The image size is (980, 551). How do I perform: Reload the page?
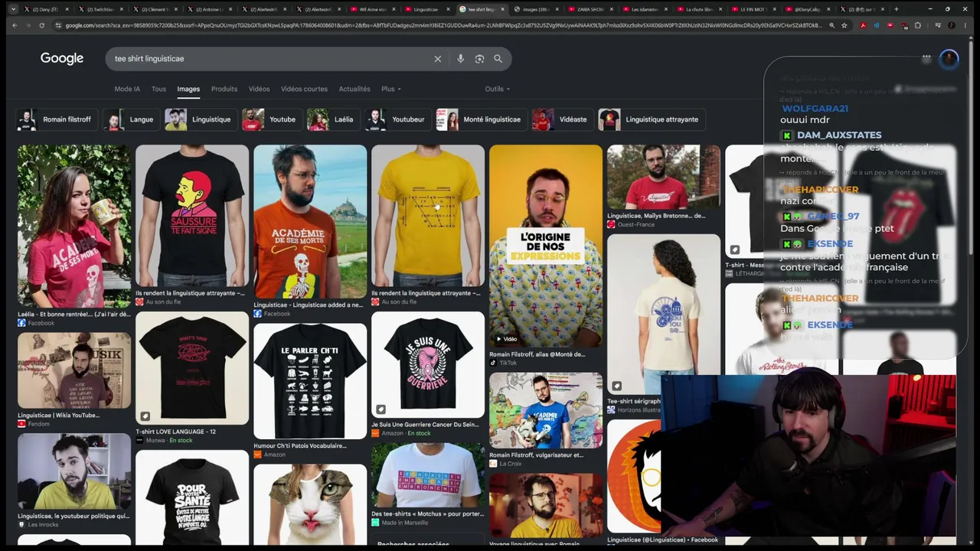(41, 25)
